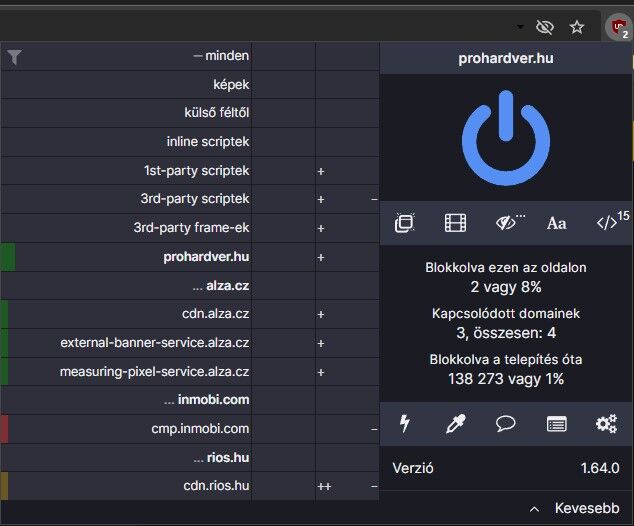The image size is (634, 526).
Task: Open the element picker eyedropper
Action: click(455, 424)
